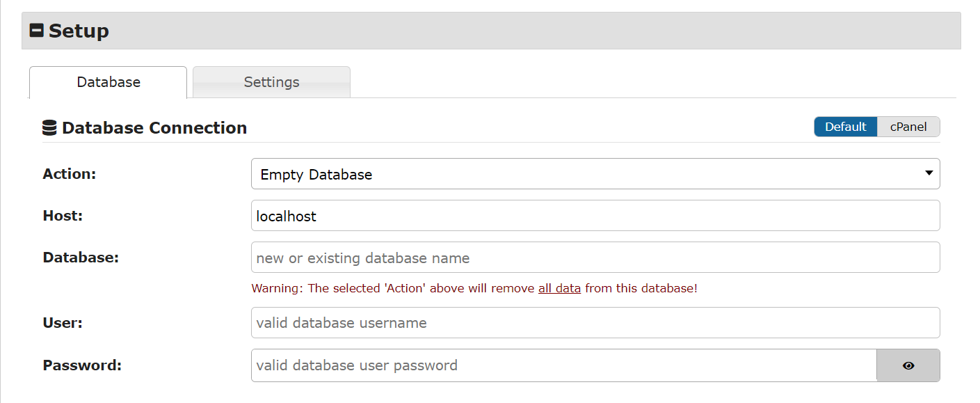980x403 pixels.
Task: Switch to the Settings tab
Action: (x=271, y=81)
